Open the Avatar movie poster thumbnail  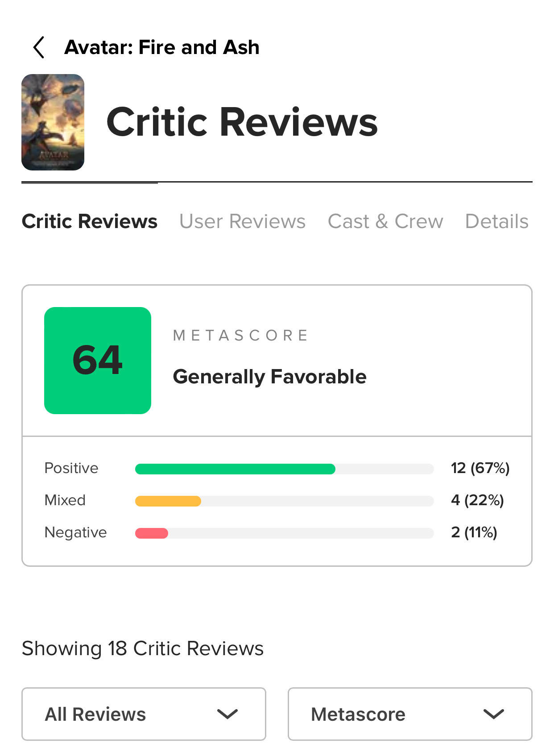pyautogui.click(x=53, y=122)
